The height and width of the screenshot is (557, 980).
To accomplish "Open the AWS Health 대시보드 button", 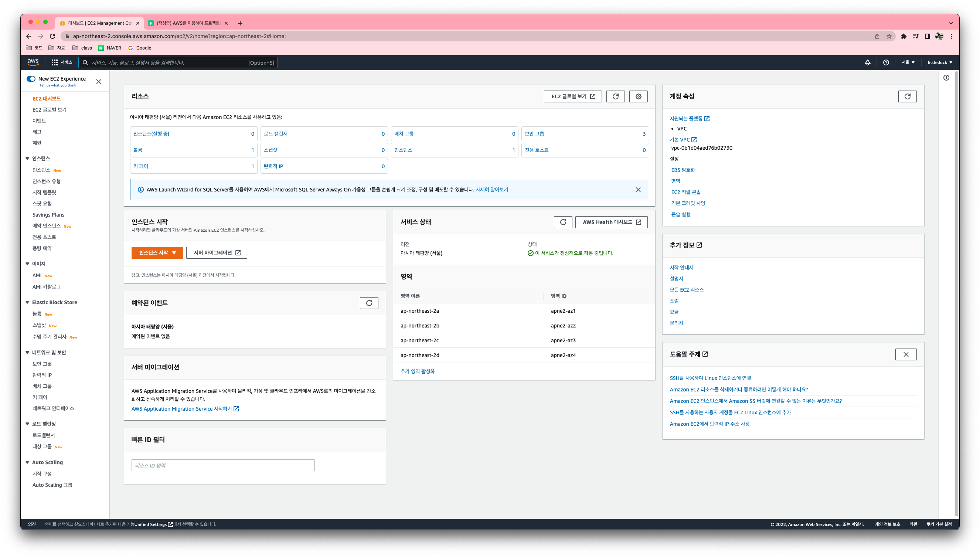I will pyautogui.click(x=611, y=222).
